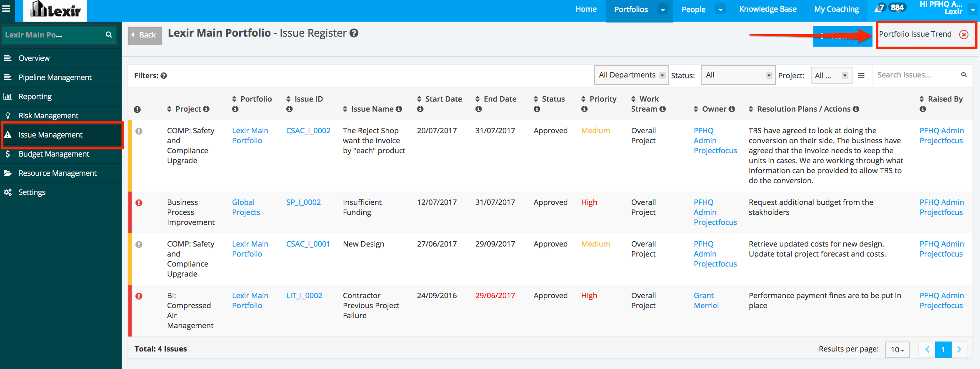
Task: Open issue link LIT_I_0002
Action: 304,296
